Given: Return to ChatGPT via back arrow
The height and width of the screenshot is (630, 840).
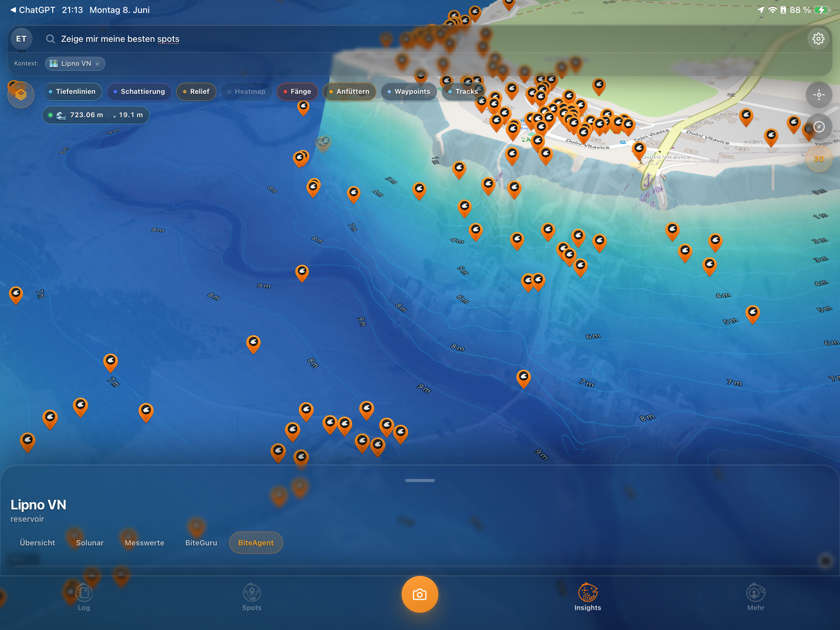Looking at the screenshot, I should 32,10.
